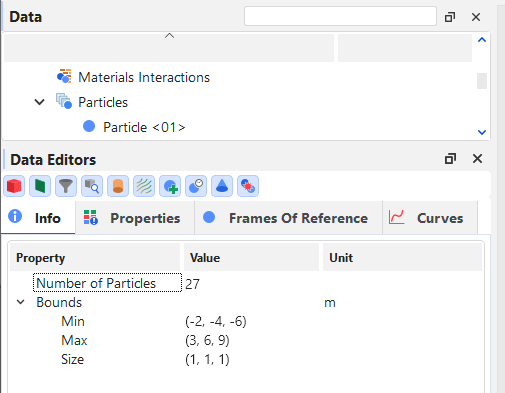The height and width of the screenshot is (393, 505).
Task: Click the funnel filter icon
Action: point(66,186)
